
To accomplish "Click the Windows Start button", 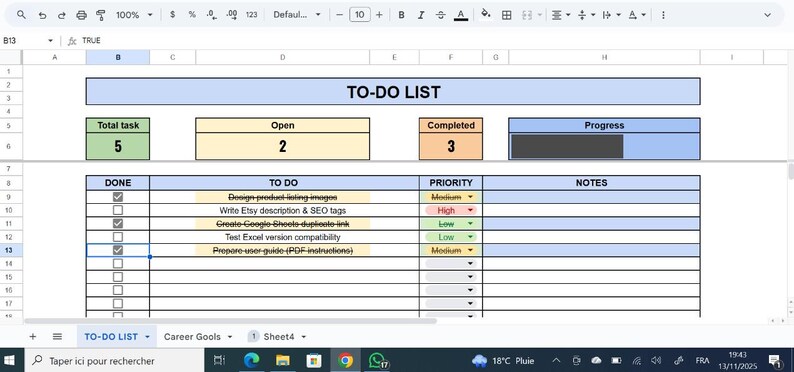I will (10, 361).
